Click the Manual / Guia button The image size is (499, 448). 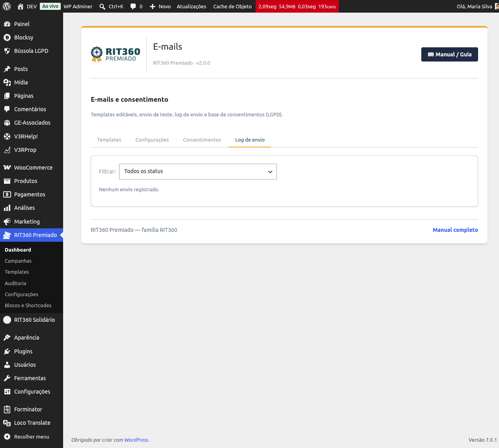[x=450, y=54]
